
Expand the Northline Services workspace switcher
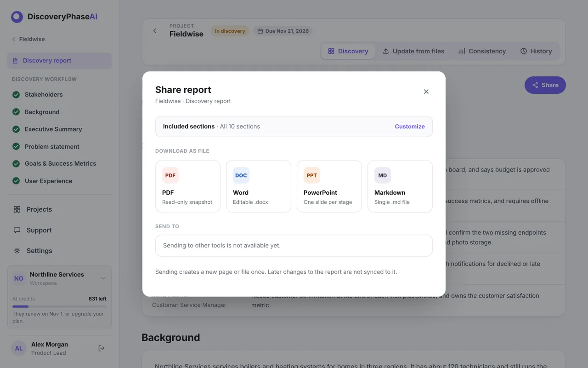pos(103,278)
